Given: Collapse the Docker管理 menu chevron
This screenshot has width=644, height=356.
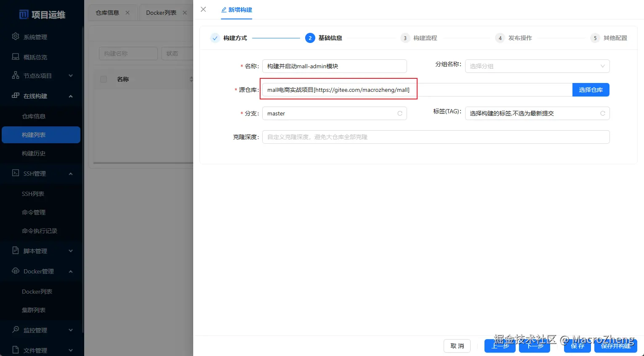Looking at the screenshot, I should [x=71, y=271].
